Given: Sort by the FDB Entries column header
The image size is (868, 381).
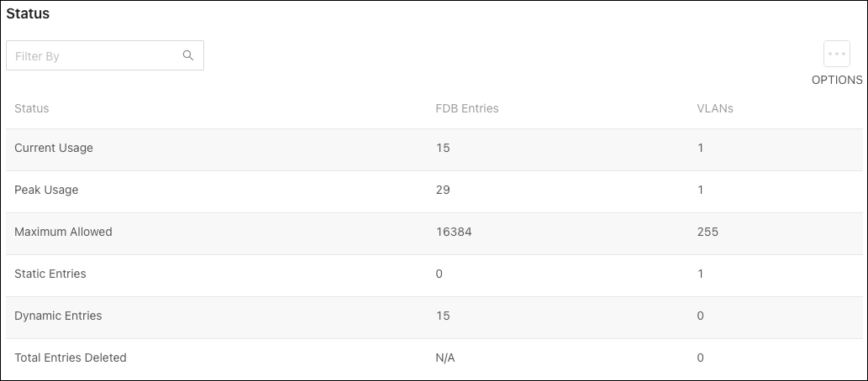Looking at the screenshot, I should [x=466, y=108].
